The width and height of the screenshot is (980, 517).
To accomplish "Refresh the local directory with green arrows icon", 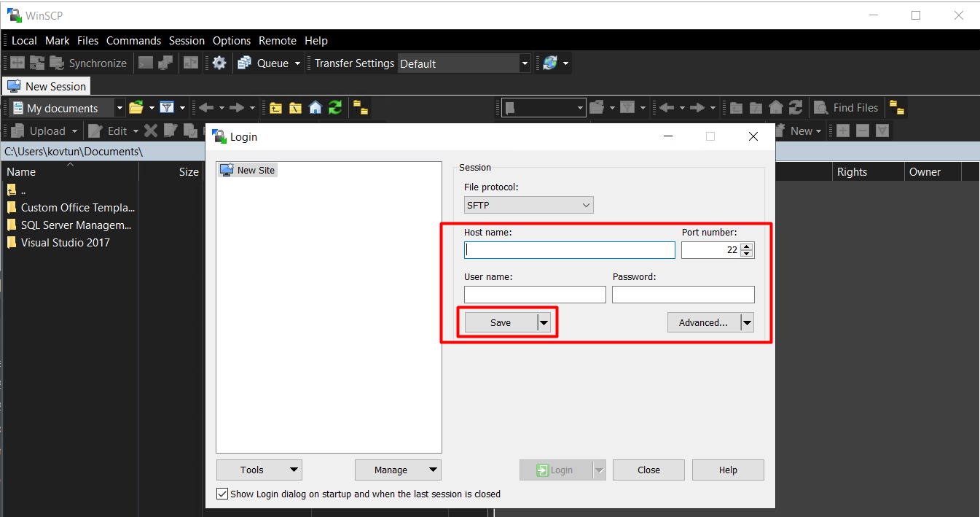I will [335, 108].
